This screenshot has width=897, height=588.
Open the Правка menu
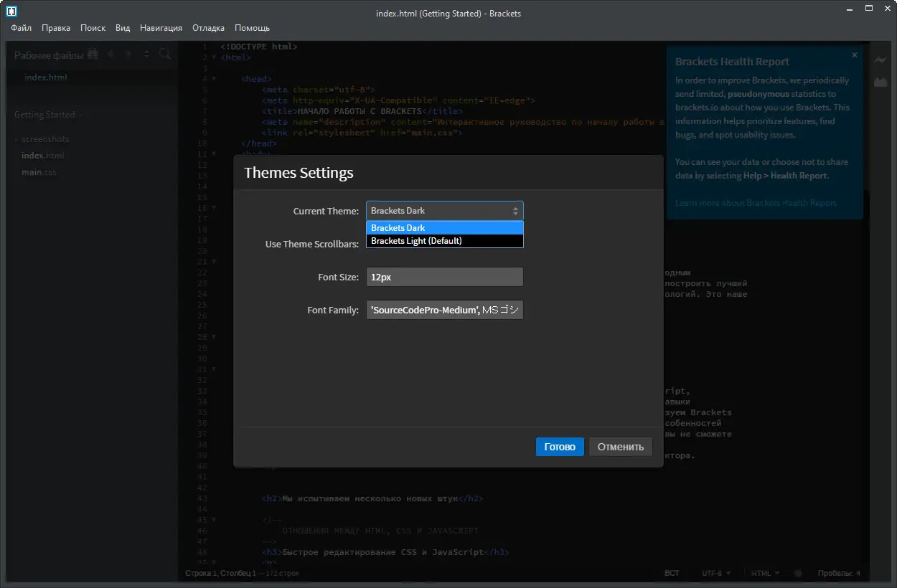click(56, 28)
